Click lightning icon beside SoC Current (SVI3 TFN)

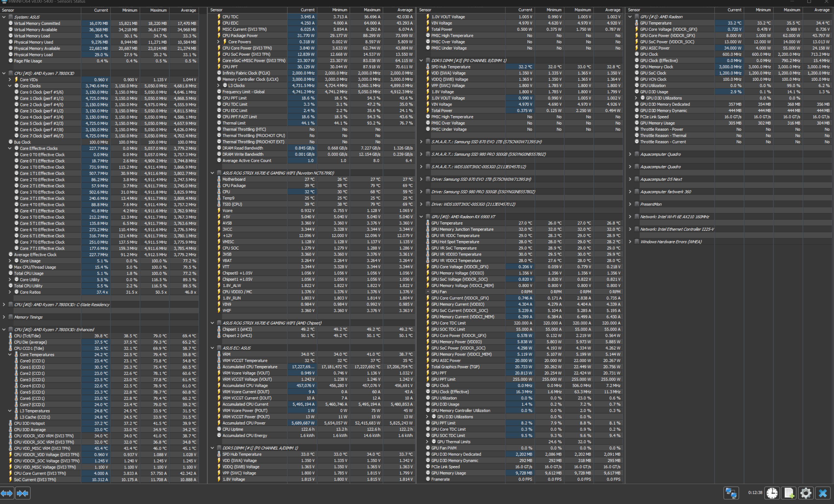[11, 480]
